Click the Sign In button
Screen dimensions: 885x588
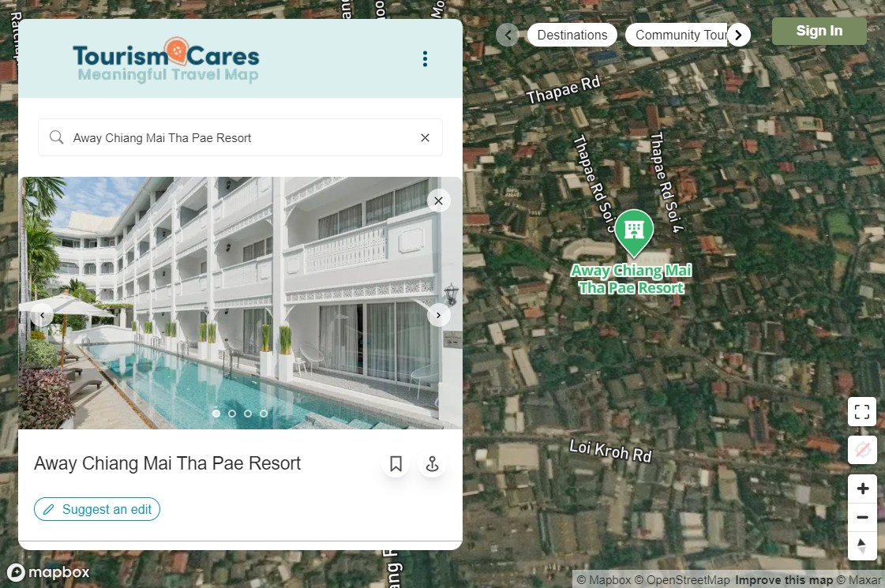[819, 31]
